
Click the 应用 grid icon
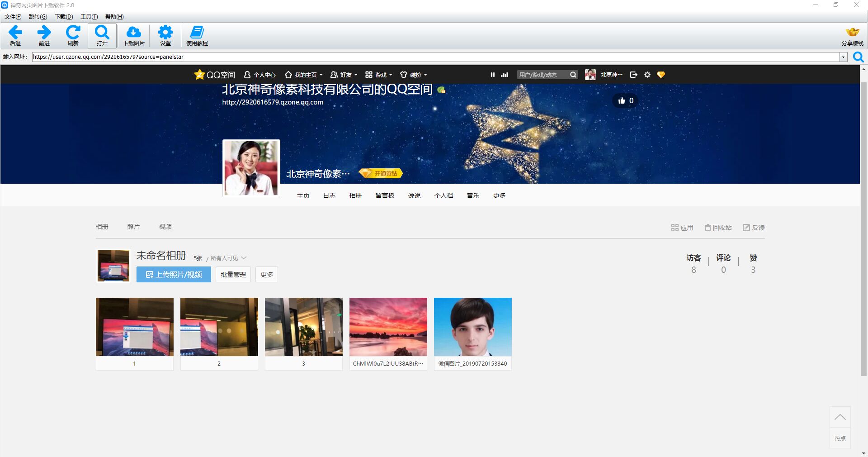click(675, 228)
